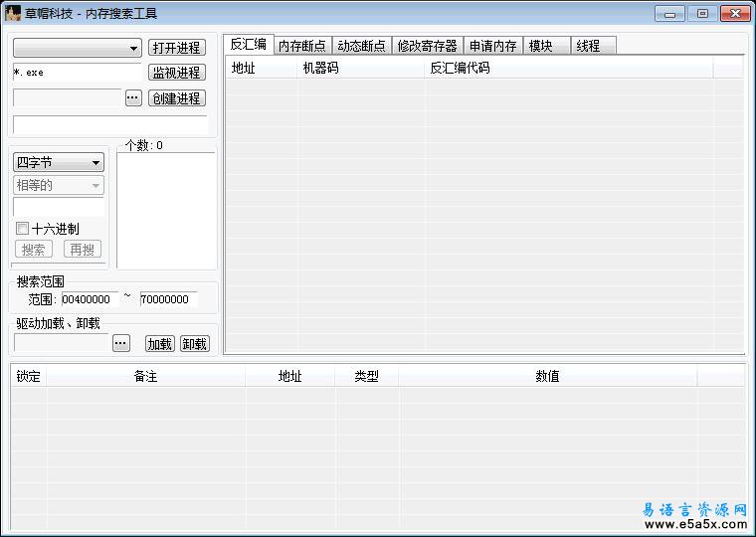
Task: Switch to the 内存断点 tab
Action: pyautogui.click(x=302, y=46)
